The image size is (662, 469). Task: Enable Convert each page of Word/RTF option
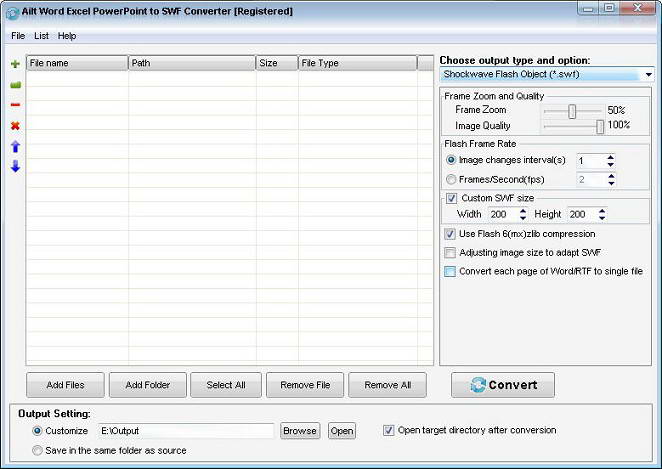[450, 271]
